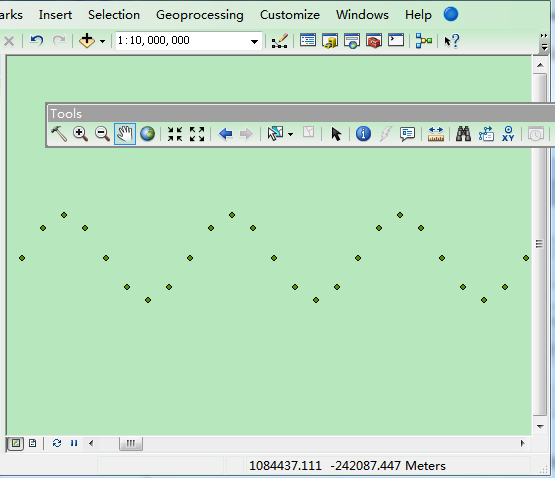Click the vertical scrollbar thumb
This screenshot has height=478, width=555.
pyautogui.click(x=540, y=244)
